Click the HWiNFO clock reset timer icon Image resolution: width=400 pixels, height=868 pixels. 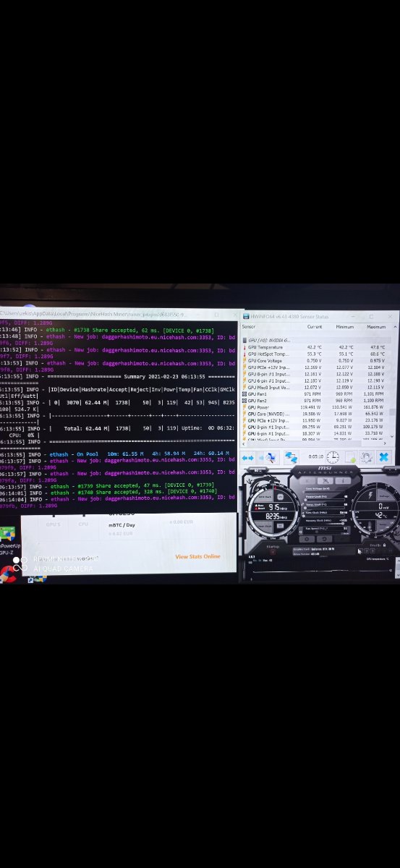[x=333, y=457]
